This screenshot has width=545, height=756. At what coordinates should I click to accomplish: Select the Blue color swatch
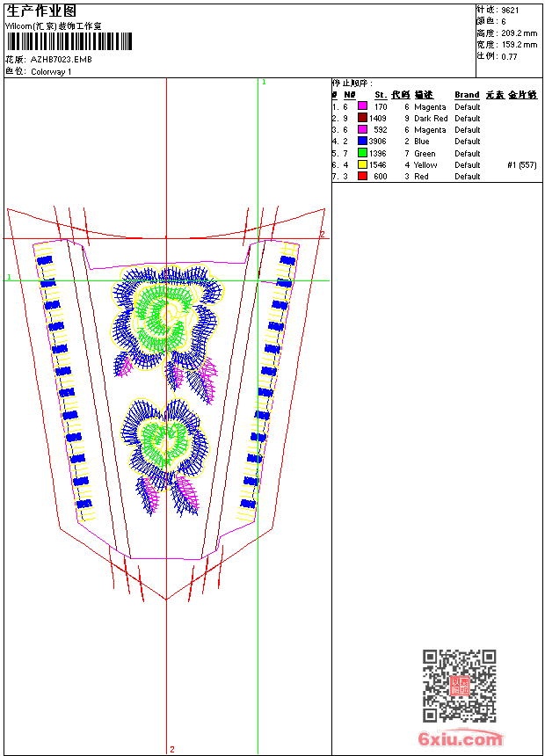(x=362, y=141)
